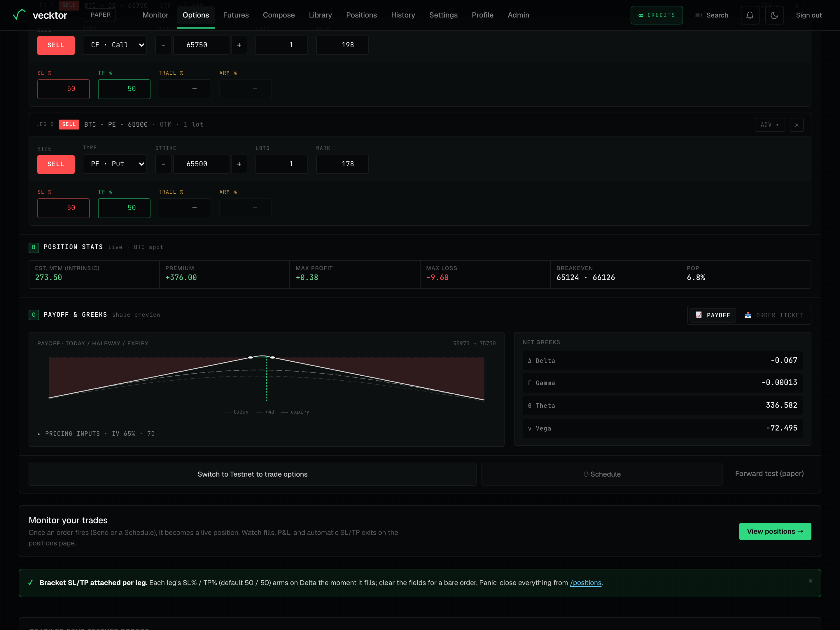The height and width of the screenshot is (630, 840).
Task: Select the Options tab
Action: 196,15
